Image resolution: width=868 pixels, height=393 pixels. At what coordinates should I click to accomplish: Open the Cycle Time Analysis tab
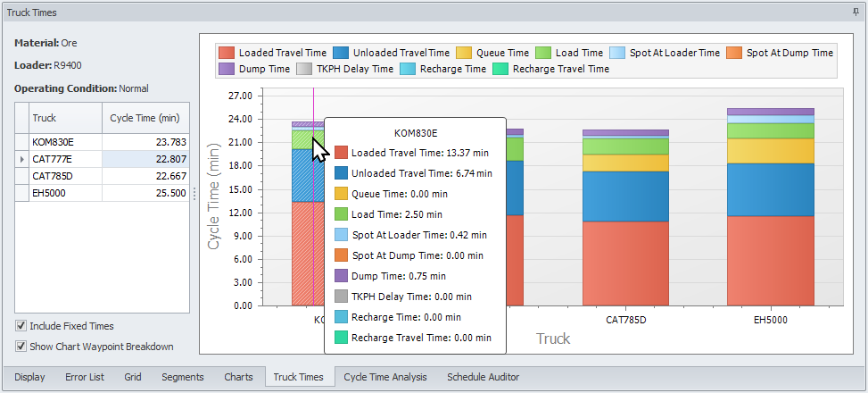(x=385, y=377)
